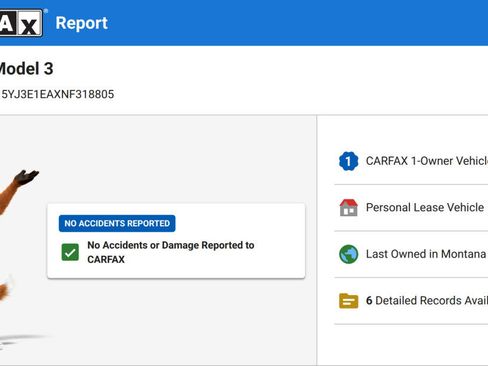This screenshot has width=488, height=366.
Task: Click the NO ACCIDENTS REPORTED badge
Action: (117, 223)
